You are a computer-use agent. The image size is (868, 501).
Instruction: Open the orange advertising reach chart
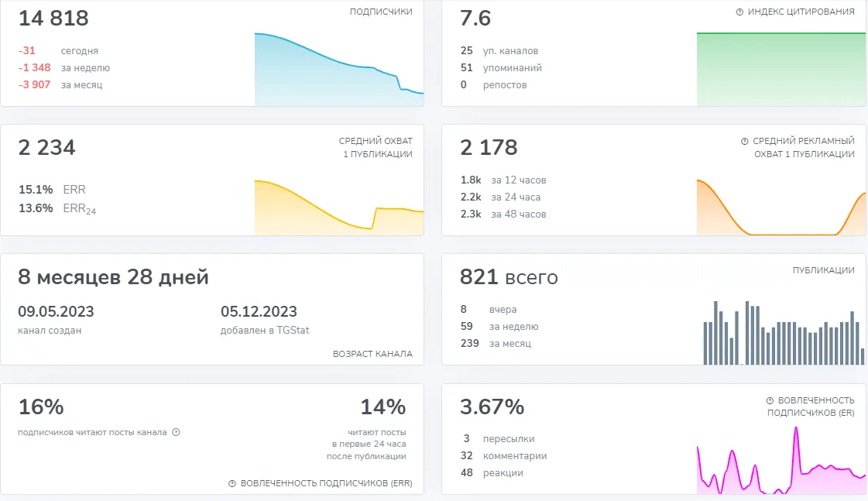click(x=781, y=208)
